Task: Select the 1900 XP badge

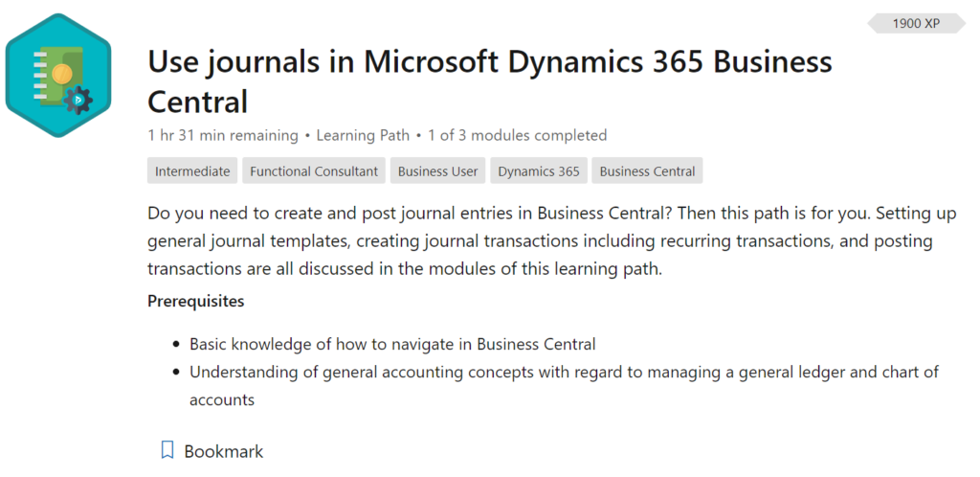Action: click(x=916, y=23)
